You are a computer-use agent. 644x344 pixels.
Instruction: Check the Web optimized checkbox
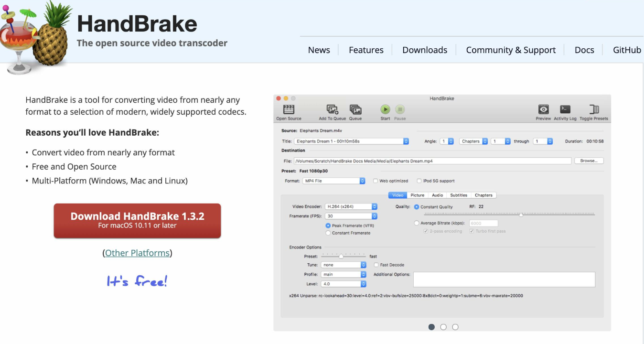376,181
